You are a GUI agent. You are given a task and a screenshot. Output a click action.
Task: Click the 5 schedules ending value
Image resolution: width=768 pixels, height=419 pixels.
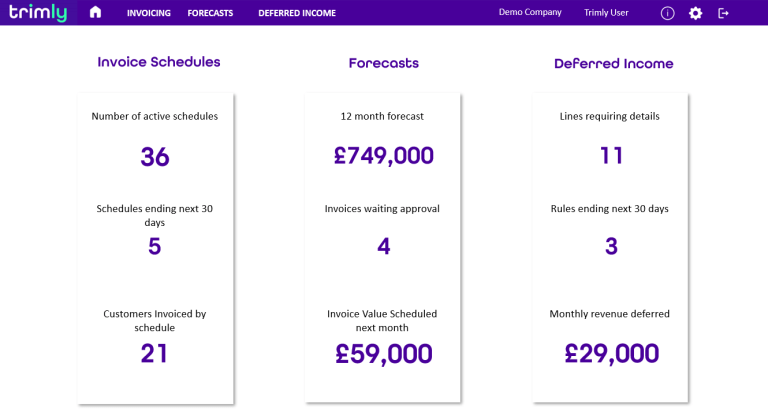[155, 246]
